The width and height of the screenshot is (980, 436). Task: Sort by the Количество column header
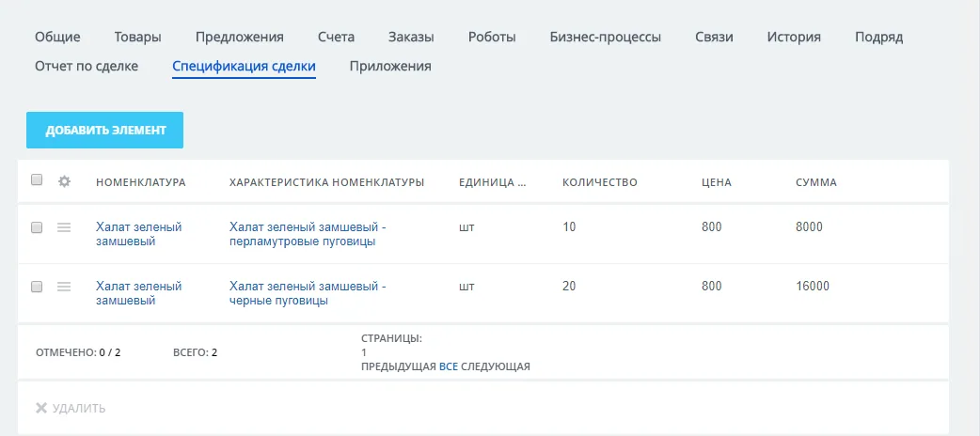[x=599, y=182]
